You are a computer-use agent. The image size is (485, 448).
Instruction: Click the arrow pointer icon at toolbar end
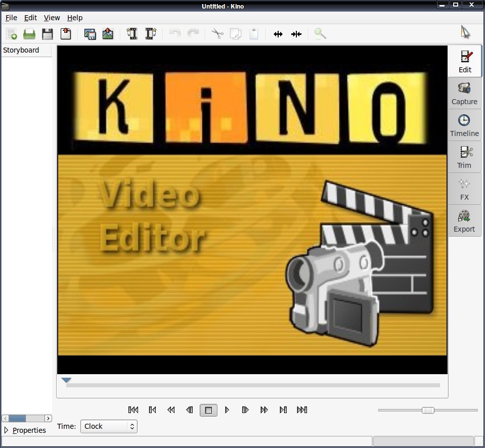point(465,32)
